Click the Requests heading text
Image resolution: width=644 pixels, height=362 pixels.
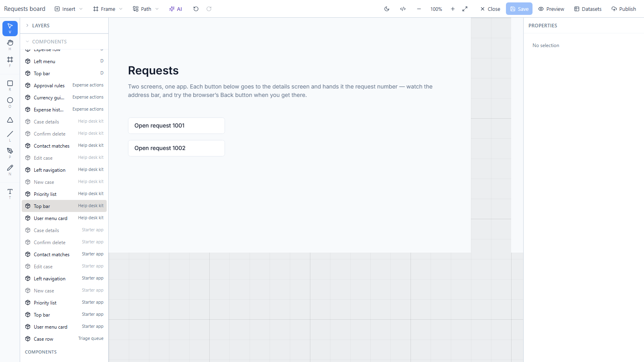153,70
